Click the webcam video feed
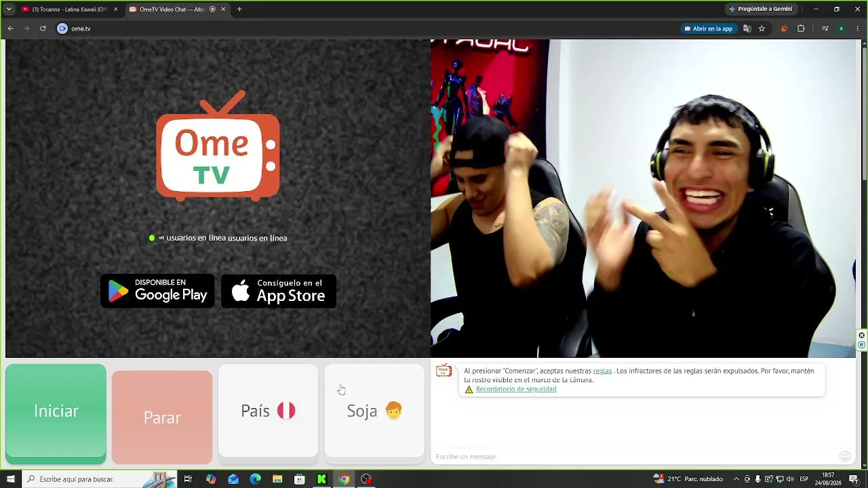The height and width of the screenshot is (488, 868). (x=644, y=198)
